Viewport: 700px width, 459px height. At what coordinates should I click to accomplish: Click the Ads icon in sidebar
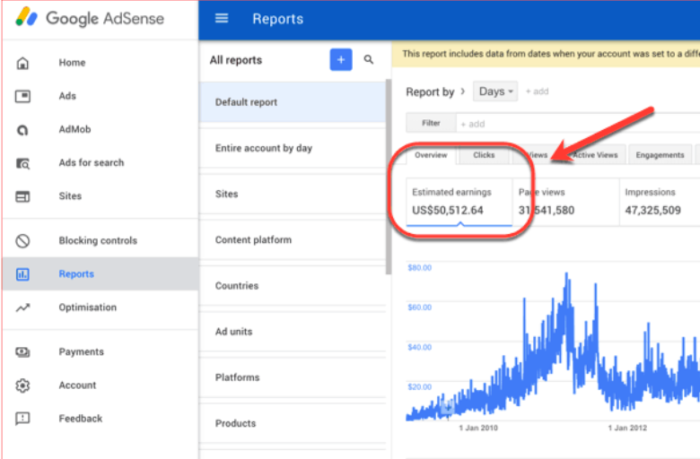pyautogui.click(x=23, y=96)
